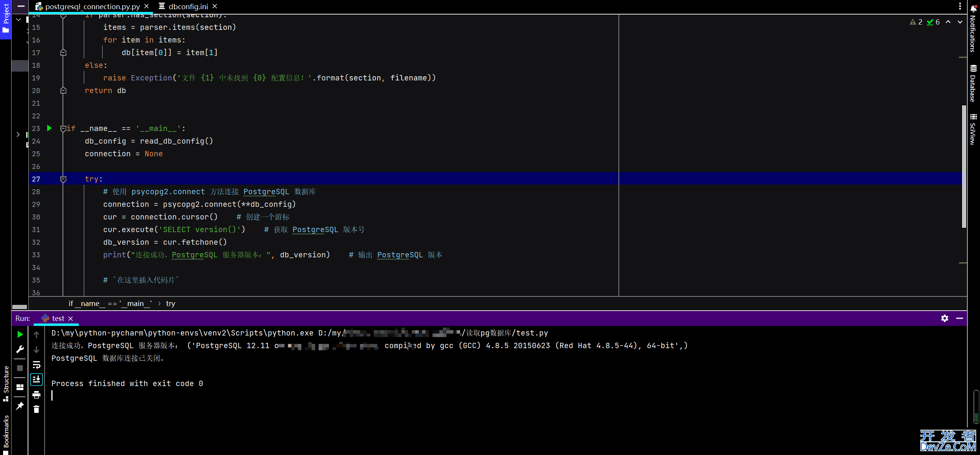Rerun the test script with green play button
980x455 pixels.
[x=20, y=334]
